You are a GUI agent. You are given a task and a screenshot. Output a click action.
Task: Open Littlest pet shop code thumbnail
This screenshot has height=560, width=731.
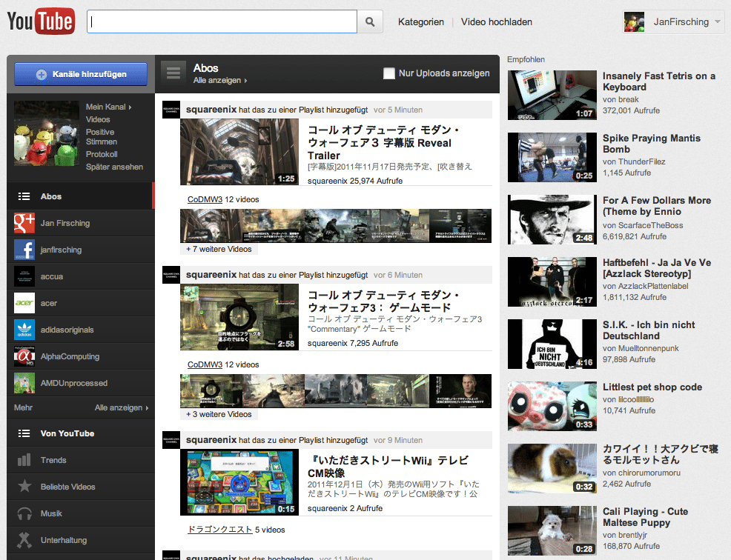coord(552,406)
